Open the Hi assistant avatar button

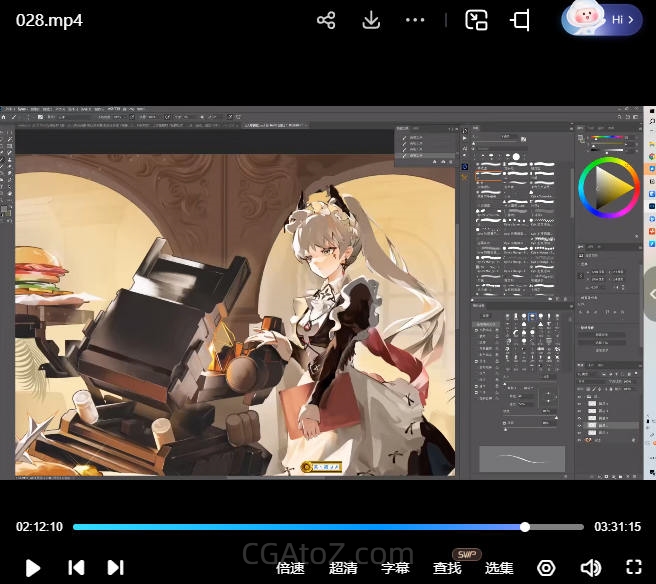point(602,19)
